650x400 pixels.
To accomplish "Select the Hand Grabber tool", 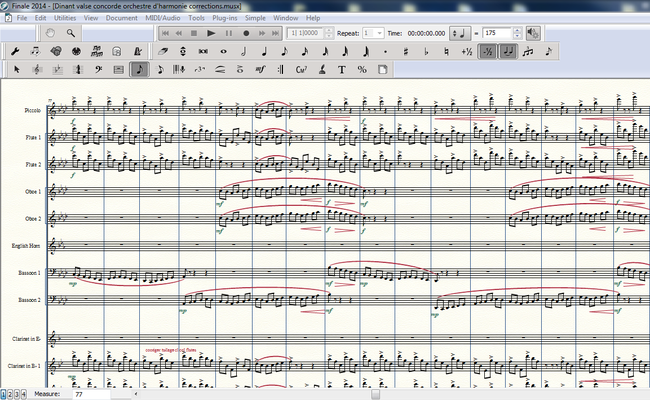I will click(50, 33).
